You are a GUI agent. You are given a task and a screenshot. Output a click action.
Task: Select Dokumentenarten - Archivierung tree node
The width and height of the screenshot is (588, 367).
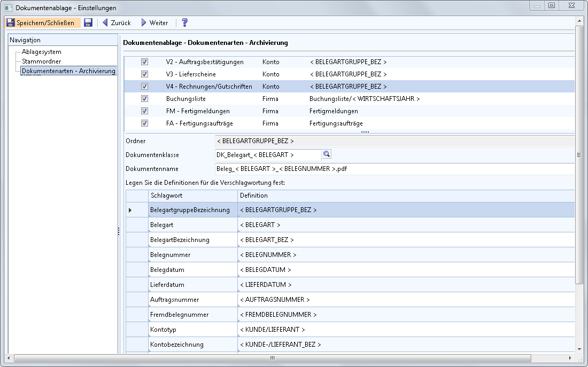tap(68, 71)
